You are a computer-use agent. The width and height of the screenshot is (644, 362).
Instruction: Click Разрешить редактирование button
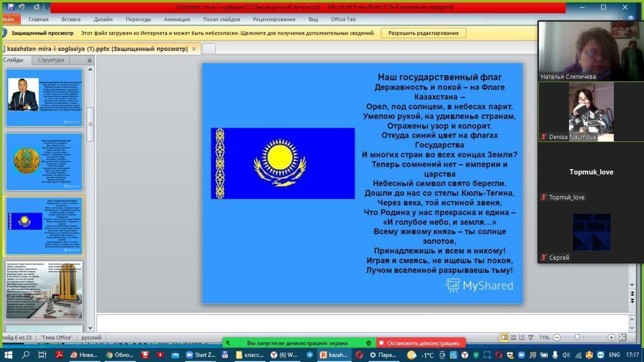coord(423,33)
